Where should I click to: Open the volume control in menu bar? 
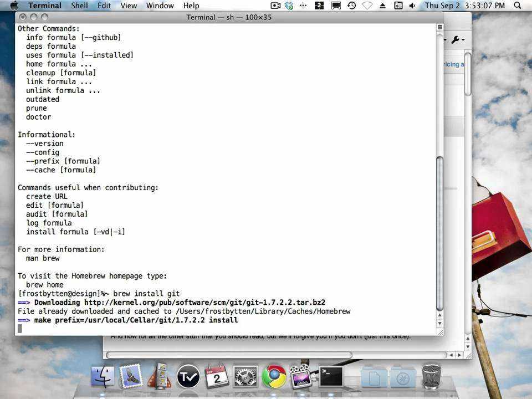pos(412,6)
